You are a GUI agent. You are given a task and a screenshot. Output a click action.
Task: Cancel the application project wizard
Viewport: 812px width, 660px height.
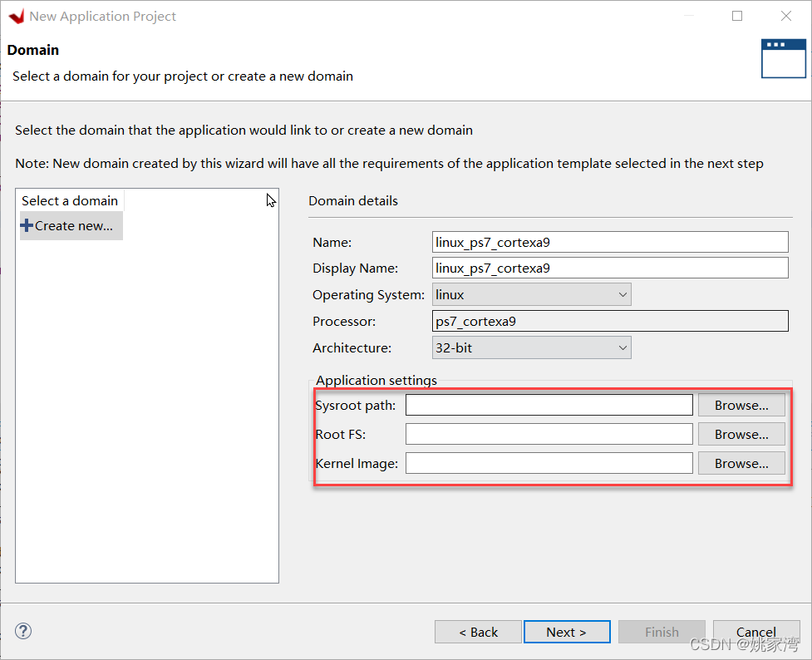tap(755, 632)
